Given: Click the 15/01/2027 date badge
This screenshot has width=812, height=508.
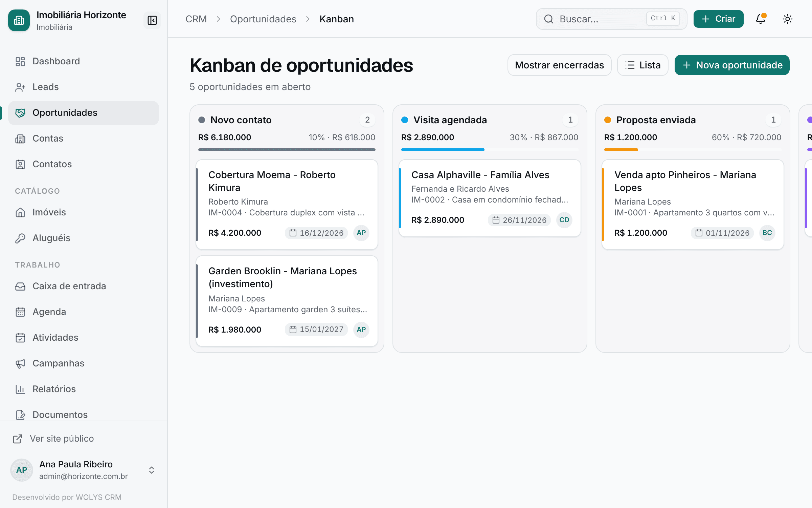Looking at the screenshot, I should (x=316, y=330).
